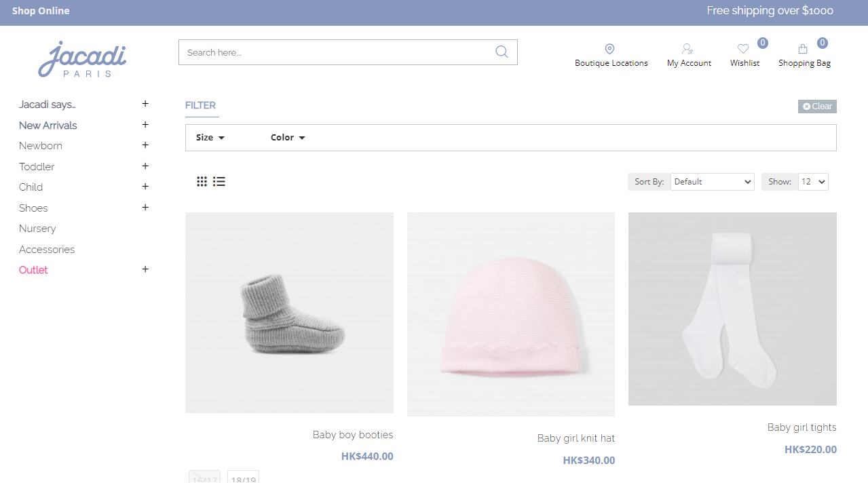Click the Clear filters button
Viewport: 868px width, 483px height.
(x=816, y=106)
